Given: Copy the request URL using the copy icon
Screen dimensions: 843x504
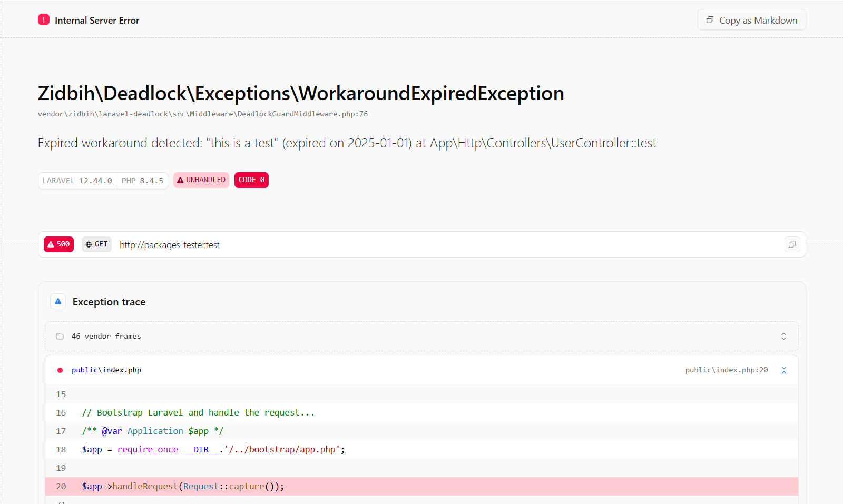Looking at the screenshot, I should (792, 244).
